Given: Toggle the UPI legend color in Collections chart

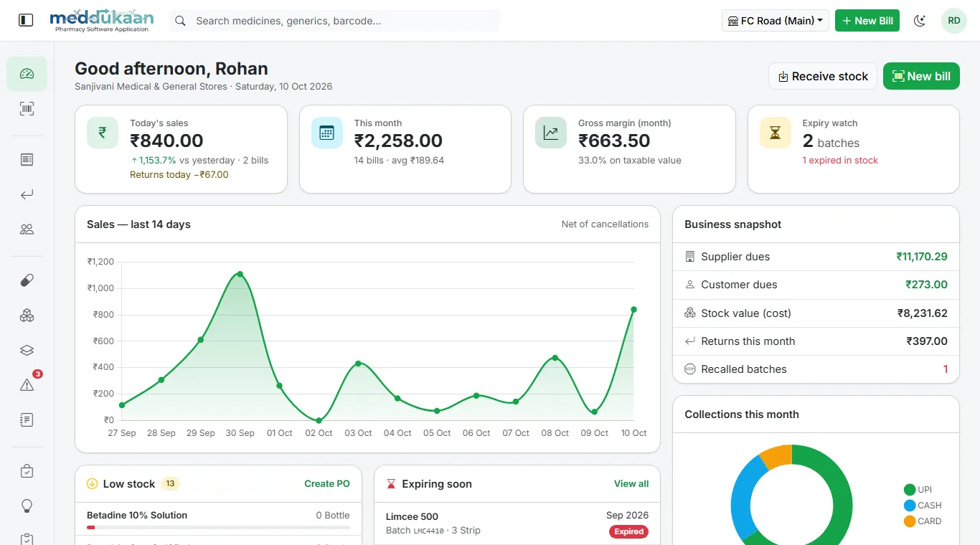Looking at the screenshot, I should click(910, 490).
